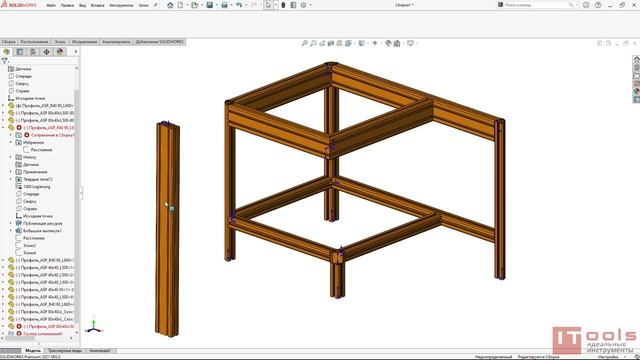Open the Правка menu
This screenshot has height=360, width=640.
67,5
